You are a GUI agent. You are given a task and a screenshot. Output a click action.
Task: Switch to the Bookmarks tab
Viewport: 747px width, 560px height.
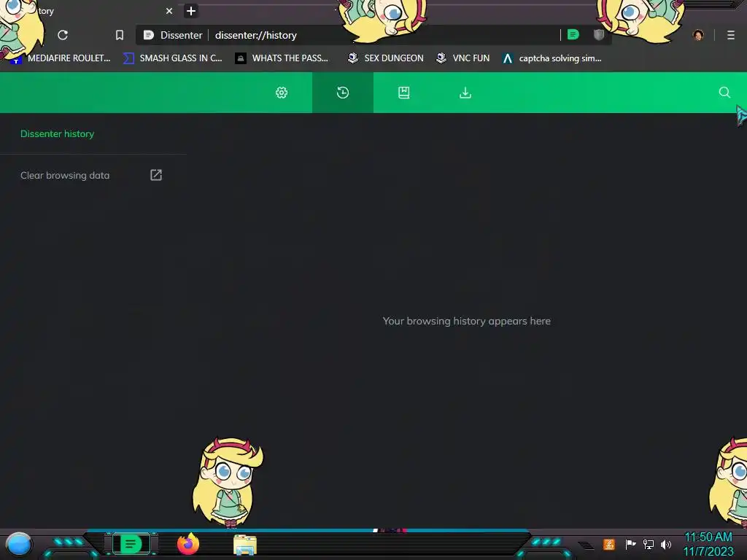pyautogui.click(x=404, y=93)
